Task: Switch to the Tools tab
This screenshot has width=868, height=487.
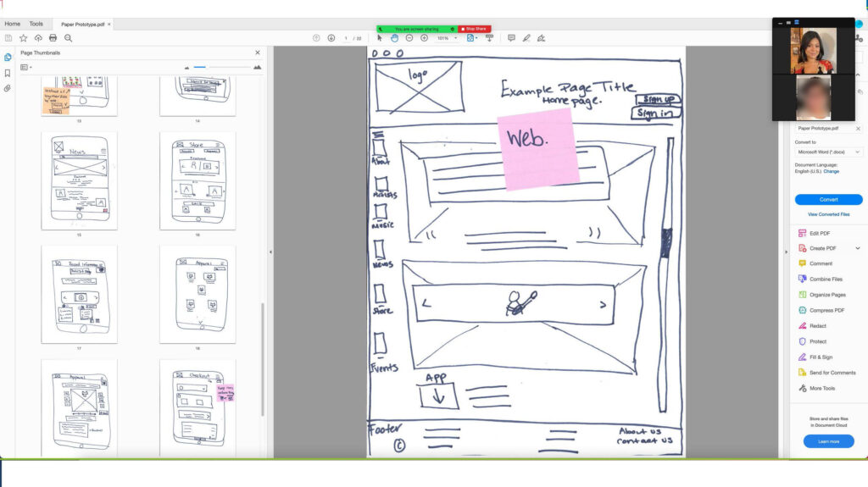Action: tap(36, 24)
